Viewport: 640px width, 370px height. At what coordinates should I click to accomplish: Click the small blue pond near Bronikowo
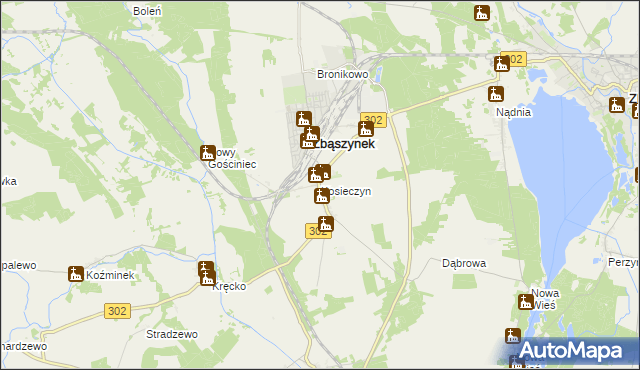pyautogui.click(x=378, y=75)
